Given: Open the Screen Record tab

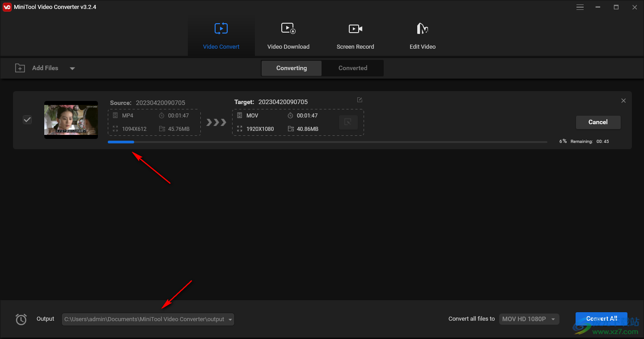Looking at the screenshot, I should (356, 37).
